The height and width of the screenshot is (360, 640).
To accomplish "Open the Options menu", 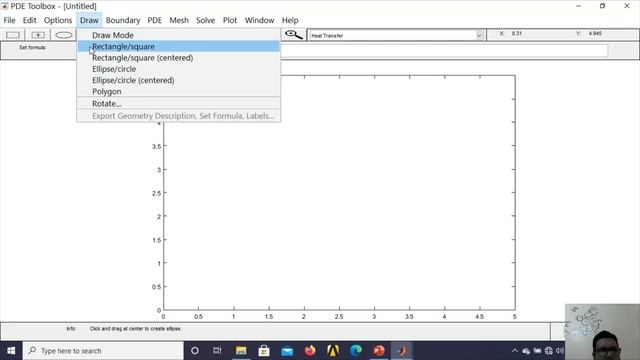I will (58, 20).
